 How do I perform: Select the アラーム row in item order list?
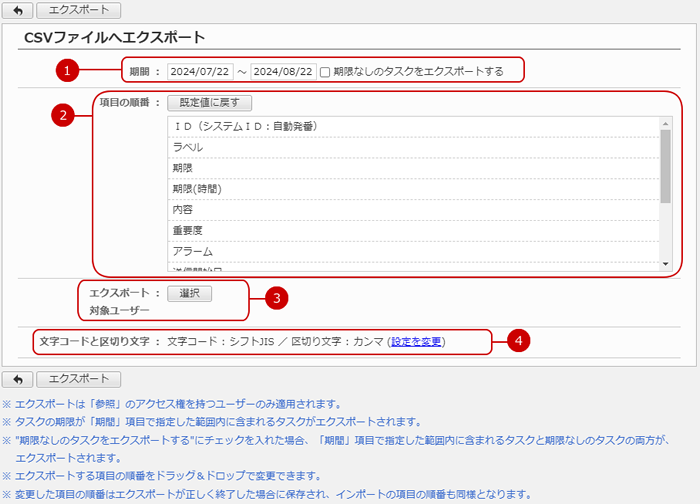(x=413, y=252)
